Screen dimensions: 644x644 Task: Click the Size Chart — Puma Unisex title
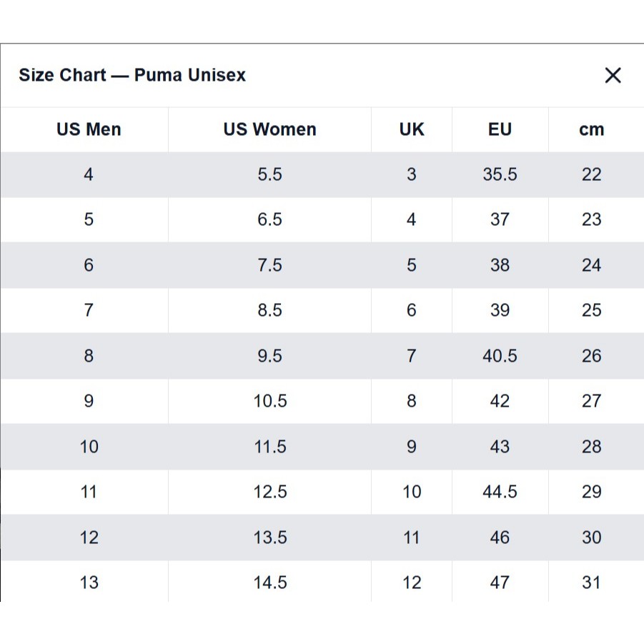(132, 75)
